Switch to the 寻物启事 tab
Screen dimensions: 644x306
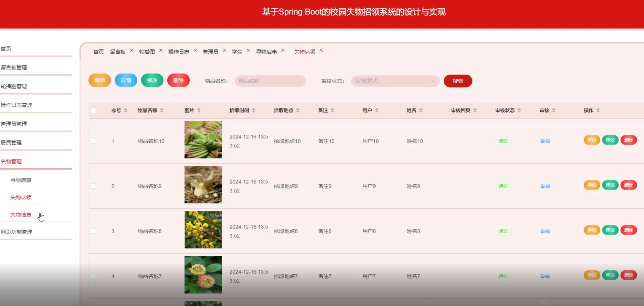click(266, 52)
